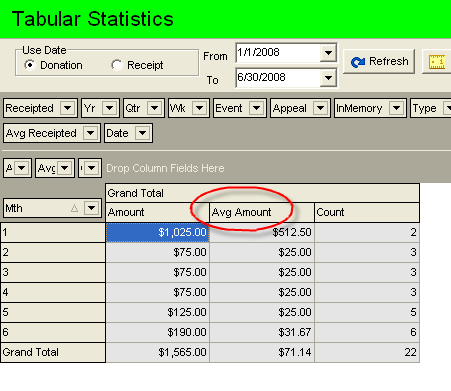Click month row header 4
Image resolution: width=451 pixels, height=391 pixels.
[53, 292]
